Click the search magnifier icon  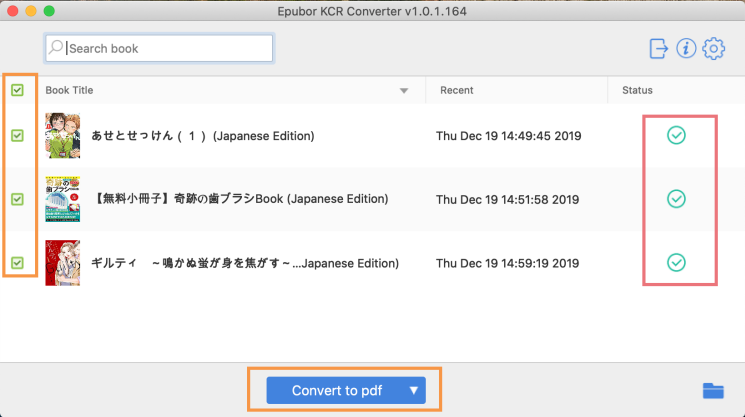point(56,47)
